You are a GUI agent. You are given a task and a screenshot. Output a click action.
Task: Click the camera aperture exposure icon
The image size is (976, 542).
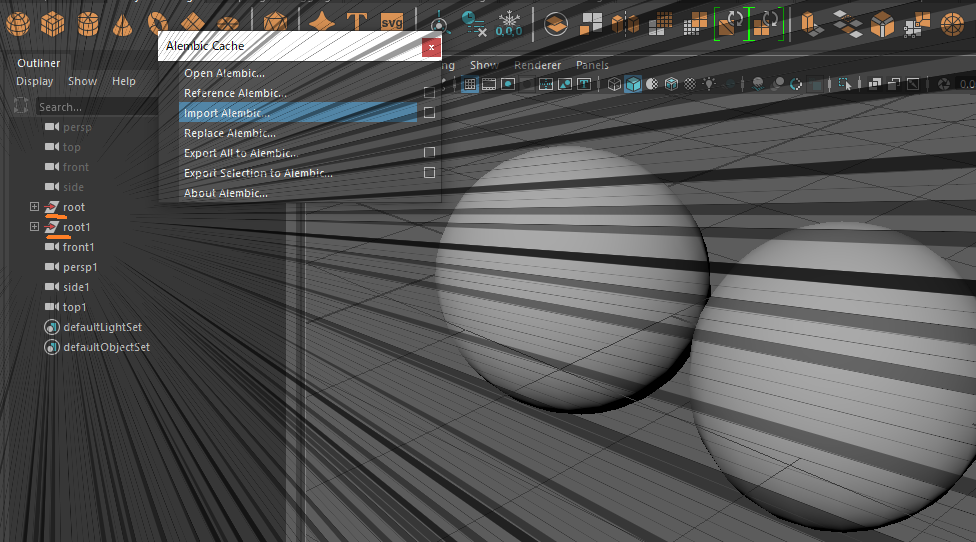coord(944,84)
